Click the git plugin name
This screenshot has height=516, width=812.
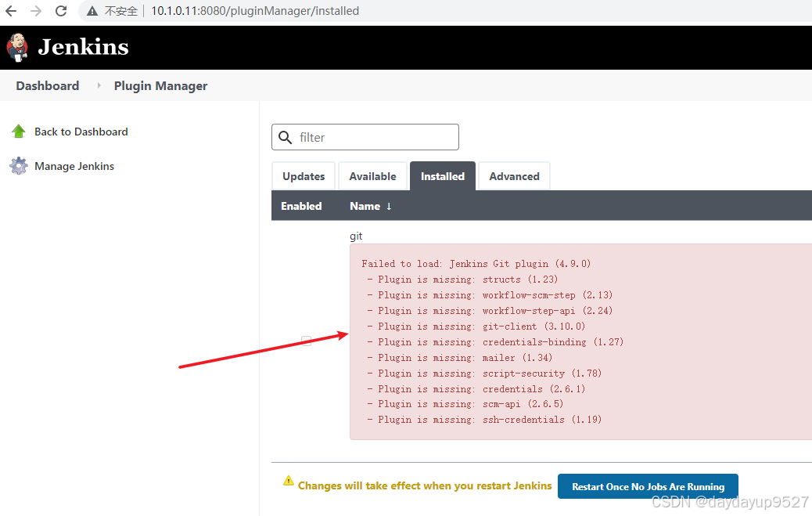[x=356, y=236]
